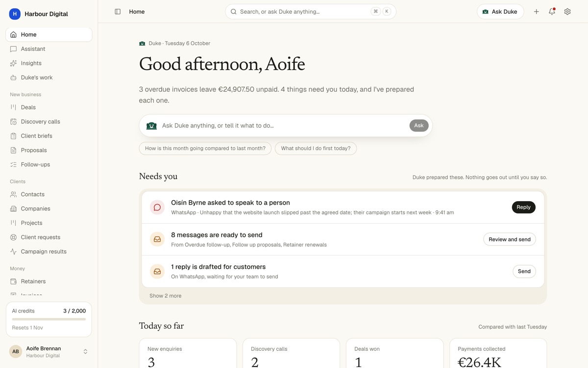Click the inbox icon beside 8 messages
Viewport: 588px width, 368px height.
click(x=157, y=239)
